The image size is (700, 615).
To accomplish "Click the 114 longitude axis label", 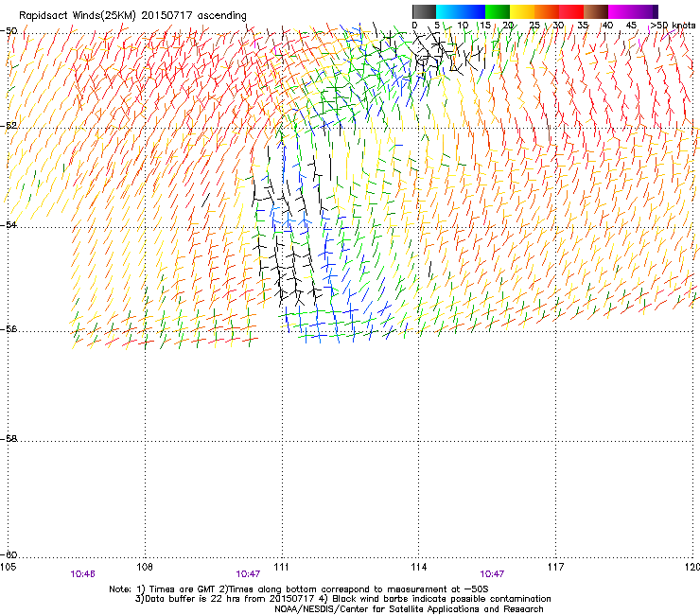I will 418,567.
